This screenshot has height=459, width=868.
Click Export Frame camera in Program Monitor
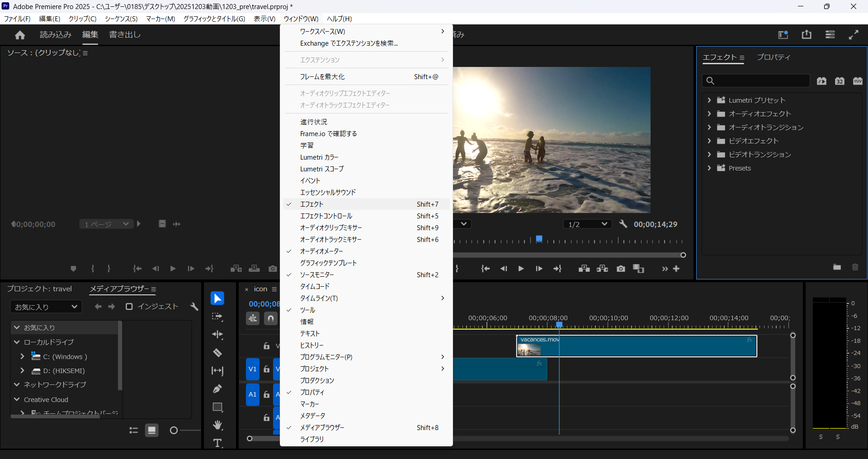click(x=621, y=269)
